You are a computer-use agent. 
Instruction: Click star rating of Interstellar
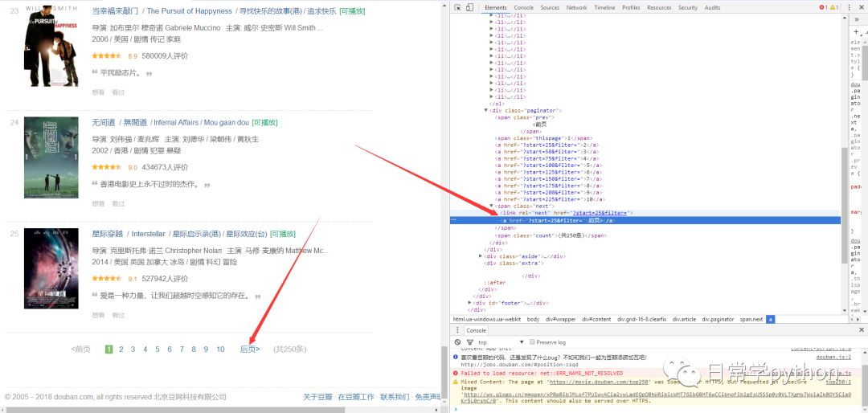(x=106, y=279)
